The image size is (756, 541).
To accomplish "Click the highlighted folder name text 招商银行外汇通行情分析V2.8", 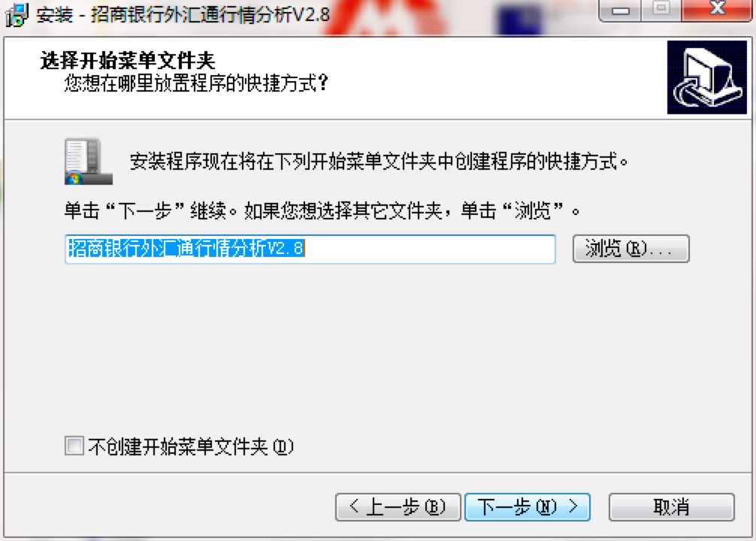I will tap(186, 248).
